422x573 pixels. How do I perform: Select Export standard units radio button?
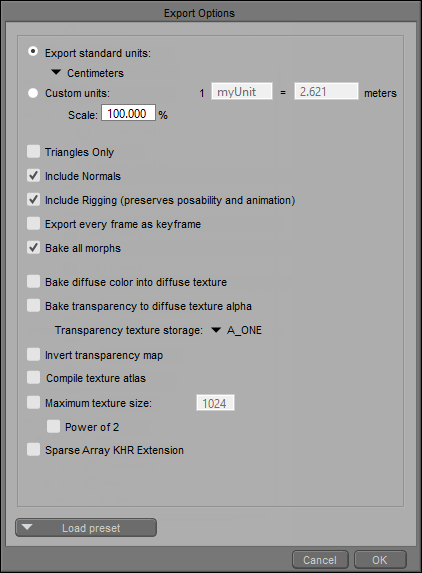[33, 52]
